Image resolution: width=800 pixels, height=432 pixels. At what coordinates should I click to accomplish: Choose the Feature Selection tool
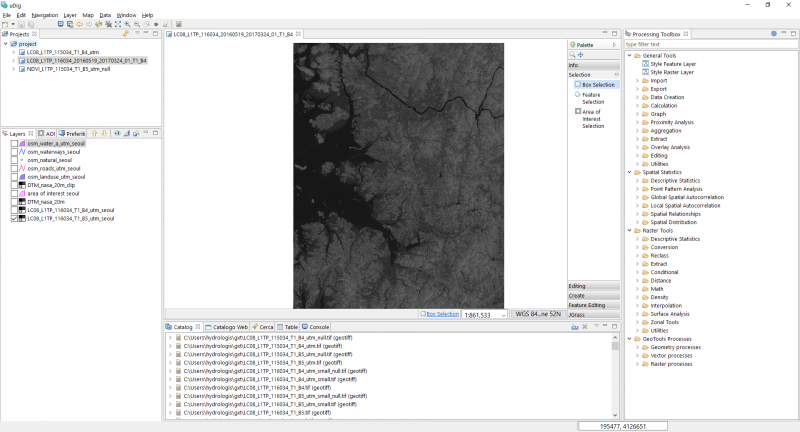(x=592, y=98)
